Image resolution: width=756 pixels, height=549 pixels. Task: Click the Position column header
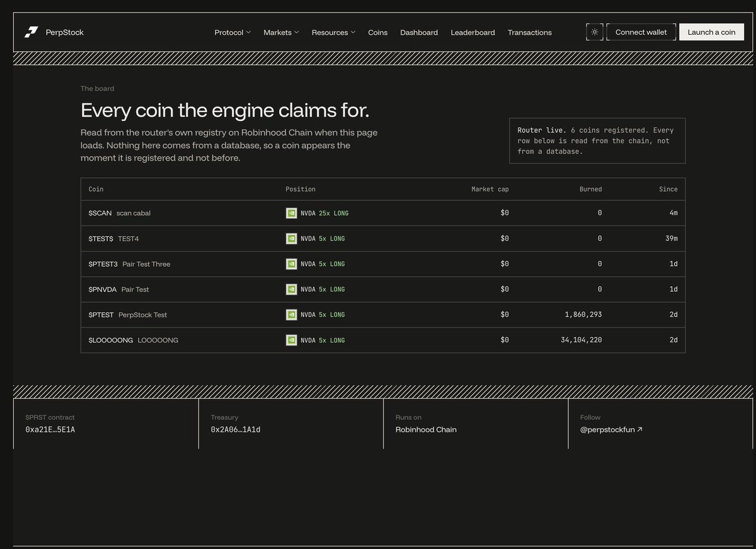pyautogui.click(x=301, y=189)
